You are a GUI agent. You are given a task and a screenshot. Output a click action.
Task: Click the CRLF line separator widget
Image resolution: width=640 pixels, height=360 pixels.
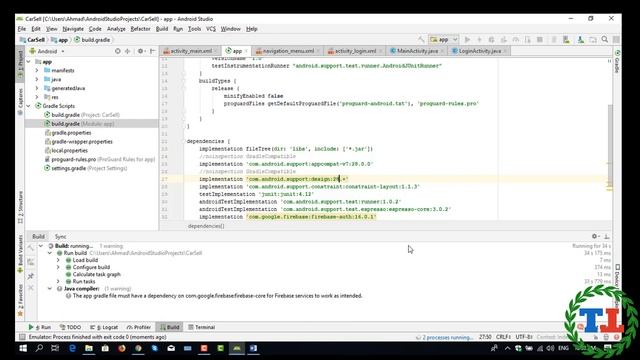pos(503,337)
